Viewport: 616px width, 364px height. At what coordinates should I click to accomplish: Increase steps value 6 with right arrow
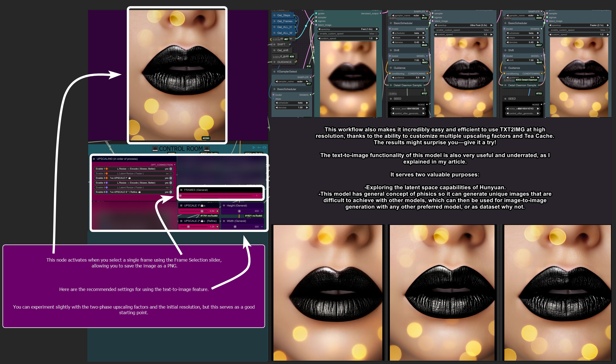(423, 38)
